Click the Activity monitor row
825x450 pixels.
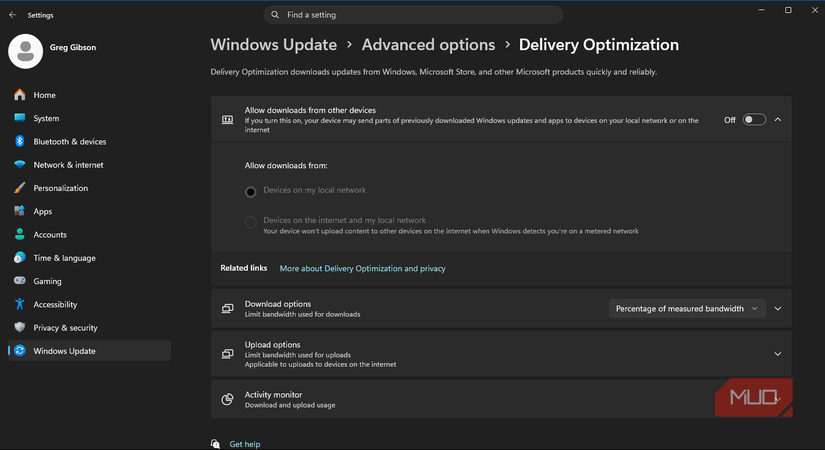click(x=501, y=399)
